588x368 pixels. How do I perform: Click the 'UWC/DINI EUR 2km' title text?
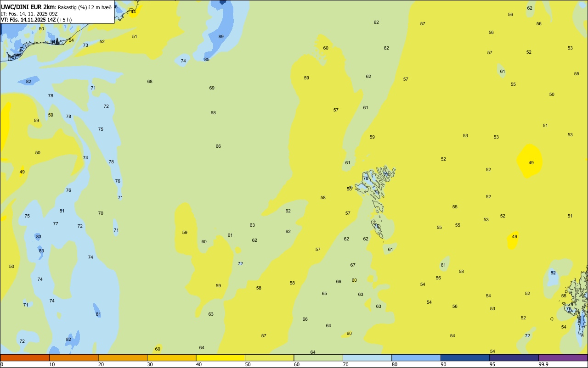(x=28, y=7)
